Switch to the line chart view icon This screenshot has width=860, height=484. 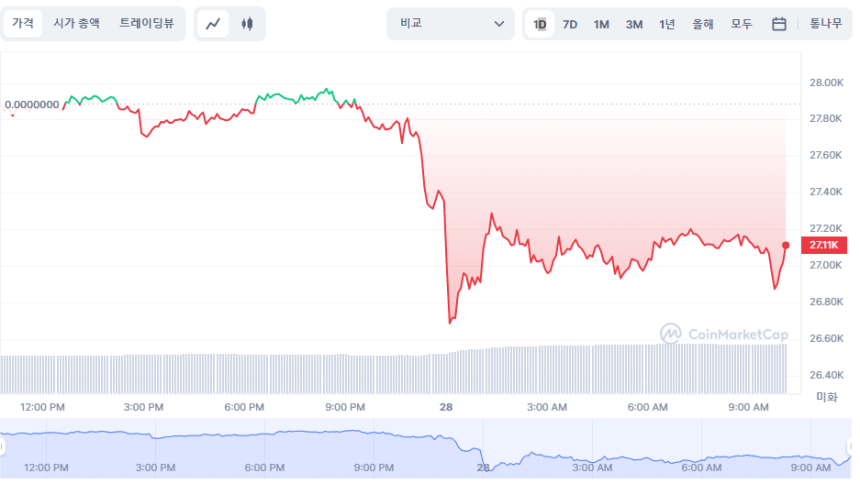point(212,24)
